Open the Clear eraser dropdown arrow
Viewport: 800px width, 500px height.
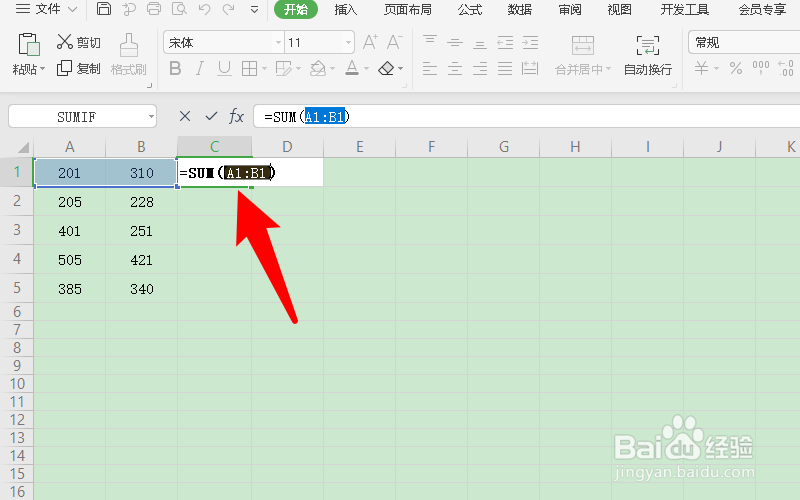tap(401, 69)
